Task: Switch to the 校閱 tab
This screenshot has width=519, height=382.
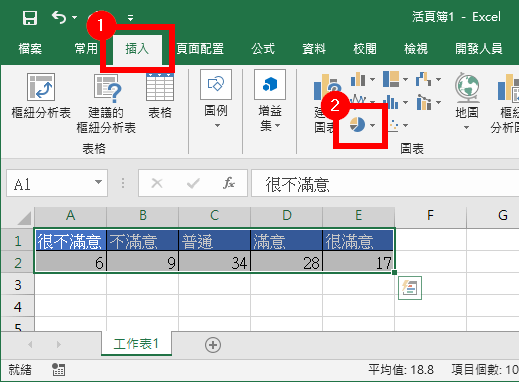Action: pyautogui.click(x=365, y=49)
